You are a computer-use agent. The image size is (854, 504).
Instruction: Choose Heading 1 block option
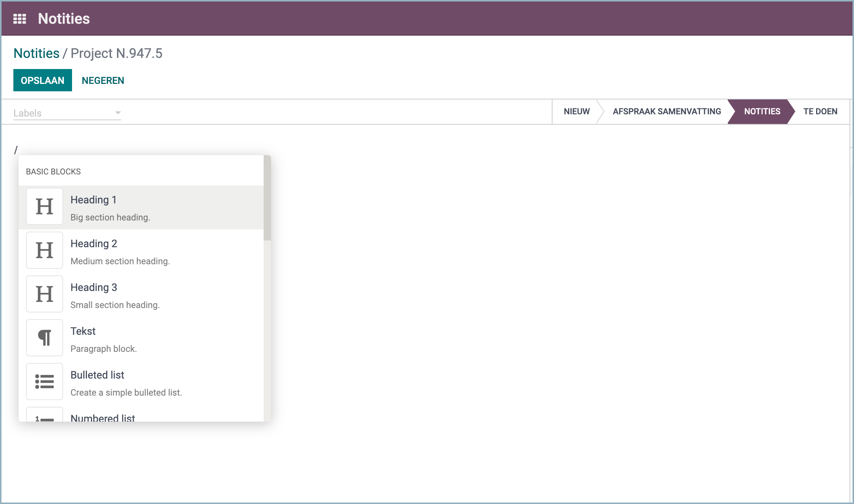(x=141, y=207)
